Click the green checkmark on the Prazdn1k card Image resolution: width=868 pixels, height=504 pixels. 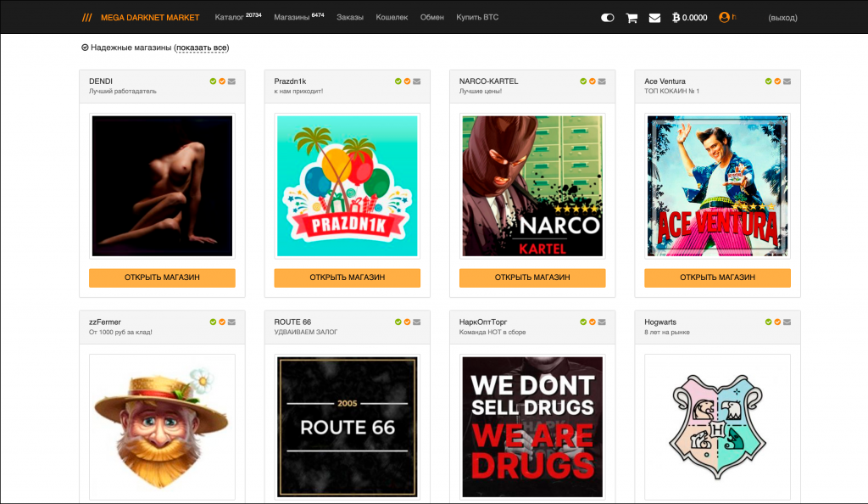pyautogui.click(x=398, y=81)
